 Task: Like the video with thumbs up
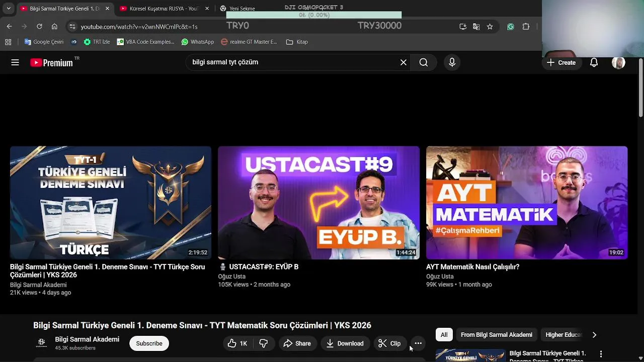[x=237, y=343]
